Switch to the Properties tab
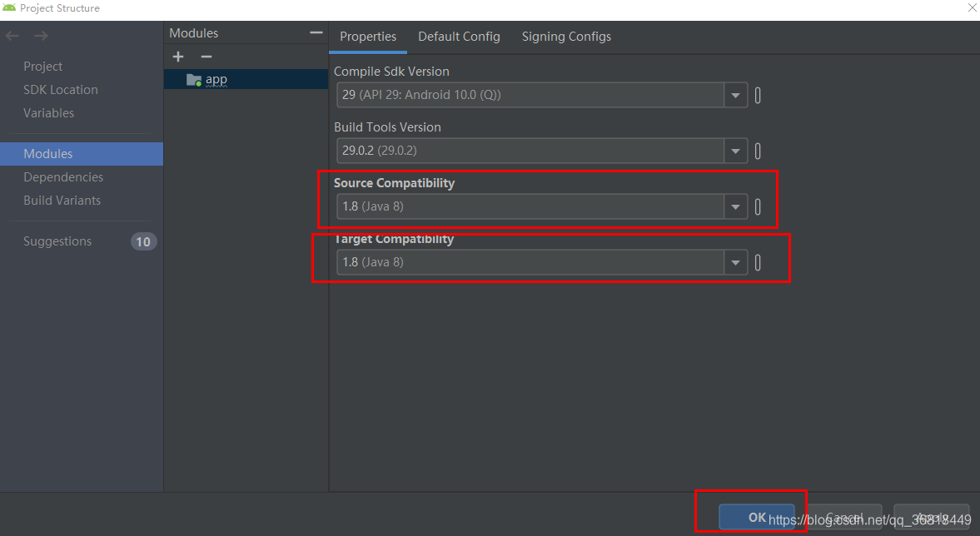Image resolution: width=980 pixels, height=536 pixels. pos(368,37)
